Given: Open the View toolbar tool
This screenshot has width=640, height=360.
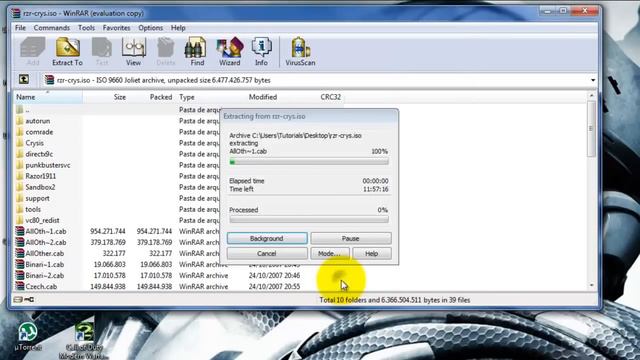Looking at the screenshot, I should (x=133, y=51).
